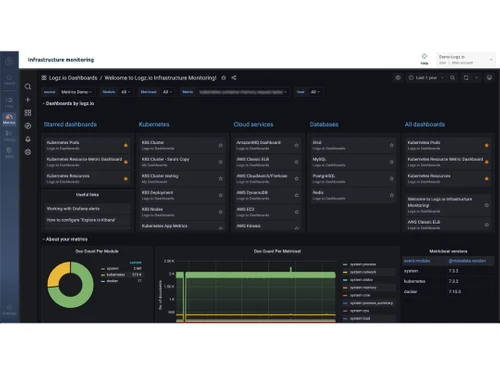The width and height of the screenshot is (500, 375).
Task: Open Kubernetes Resource Metric Dashboard in All dashboards
Action: coord(448,162)
